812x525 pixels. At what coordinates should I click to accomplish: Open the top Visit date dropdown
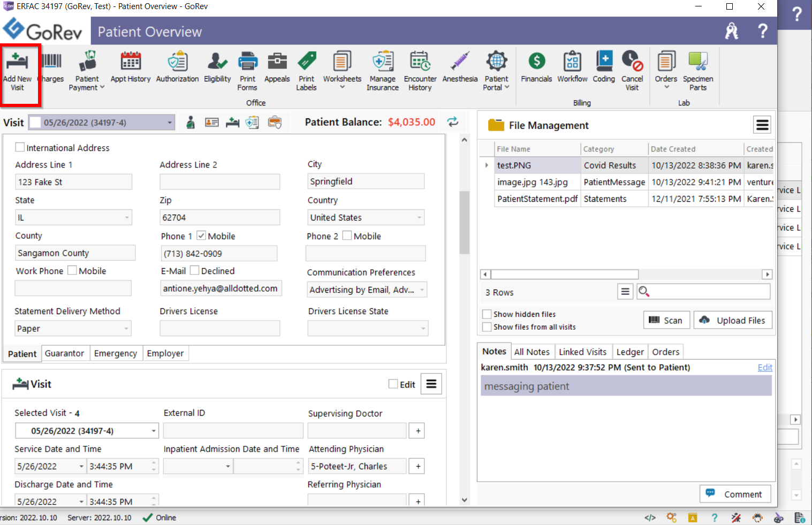(x=170, y=123)
